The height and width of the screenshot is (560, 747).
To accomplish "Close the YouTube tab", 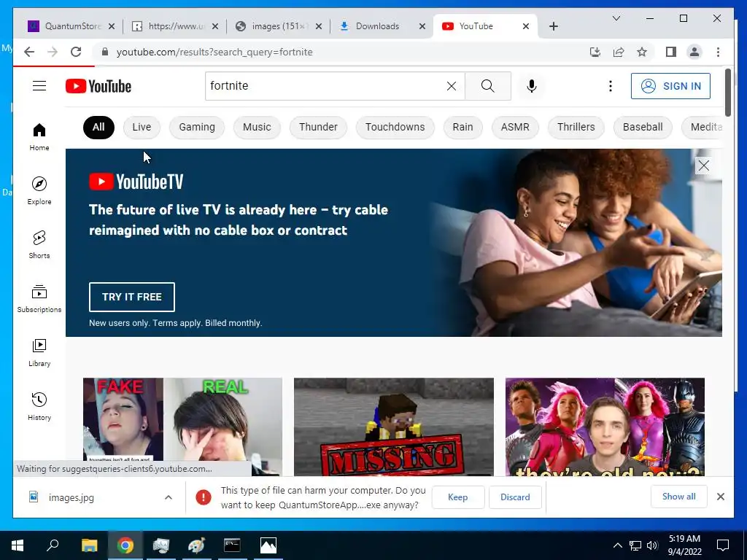I will 526,26.
